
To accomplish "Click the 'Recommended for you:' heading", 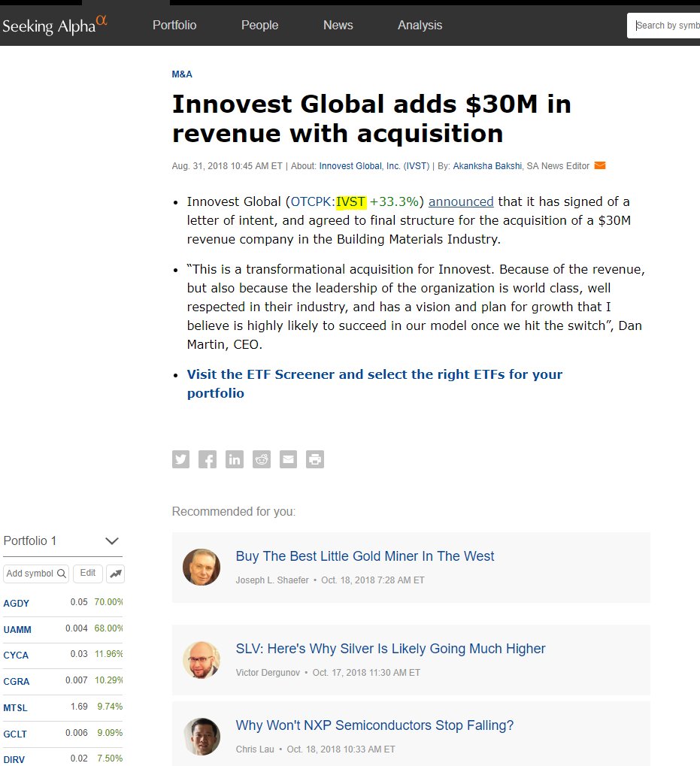I will click(234, 511).
